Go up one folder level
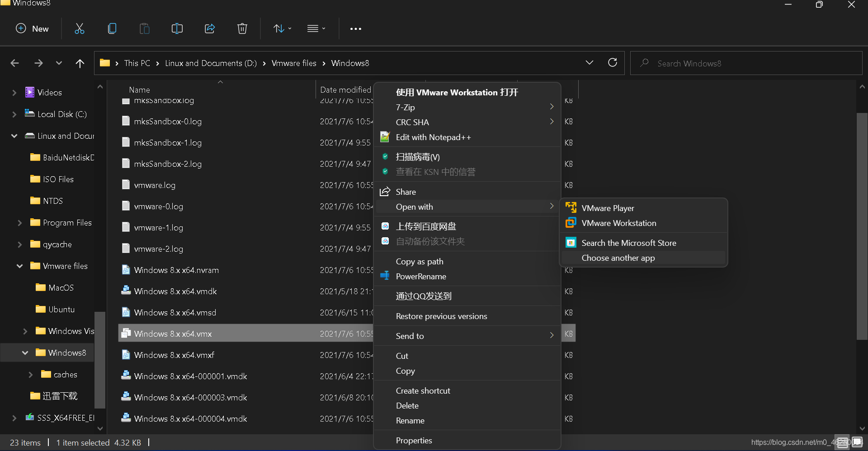This screenshot has width=868, height=451. point(80,63)
